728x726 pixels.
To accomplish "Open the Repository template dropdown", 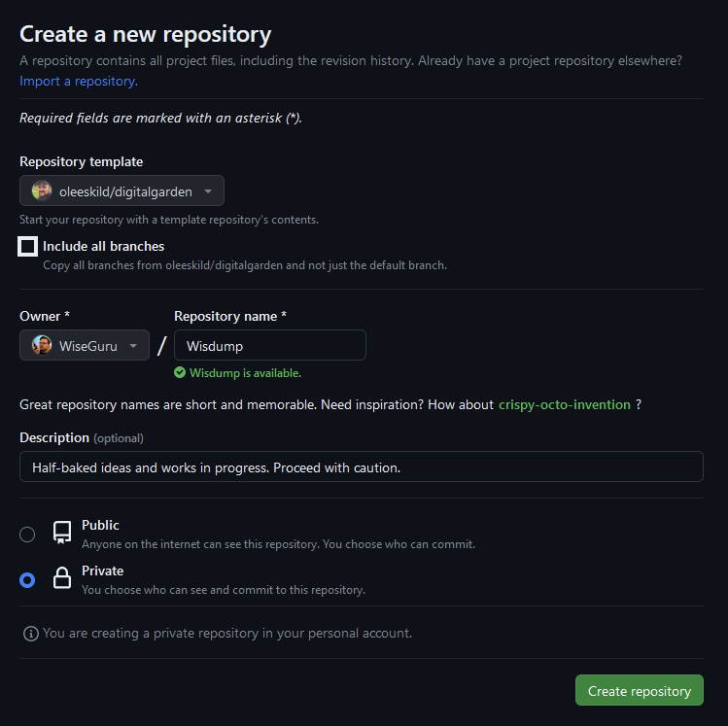I will (121, 191).
